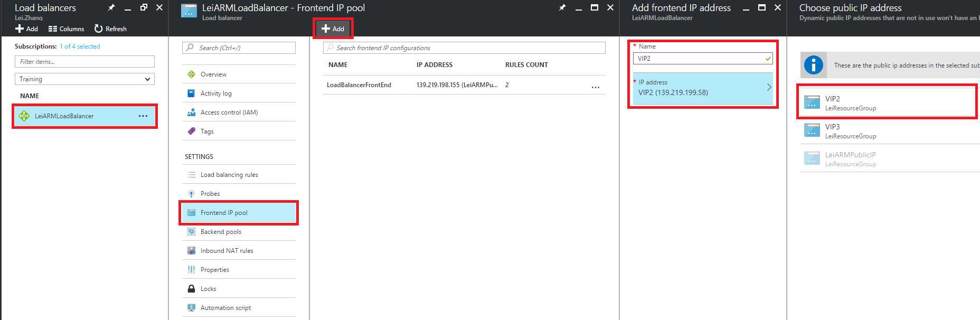Click the blue info icon
980x320 pixels.
coord(813,65)
